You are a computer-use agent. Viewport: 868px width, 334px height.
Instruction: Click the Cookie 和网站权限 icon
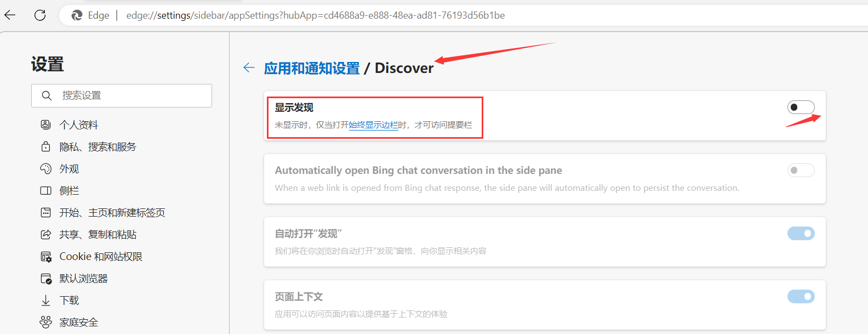[x=46, y=256]
